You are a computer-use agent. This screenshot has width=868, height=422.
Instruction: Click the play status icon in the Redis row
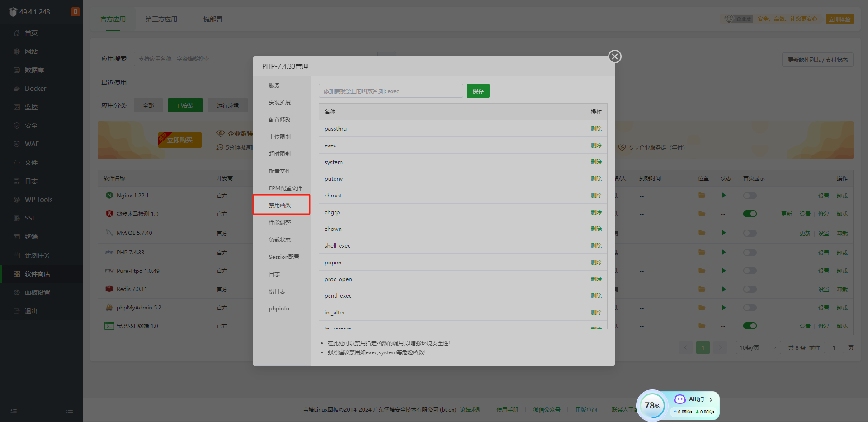[x=724, y=289]
